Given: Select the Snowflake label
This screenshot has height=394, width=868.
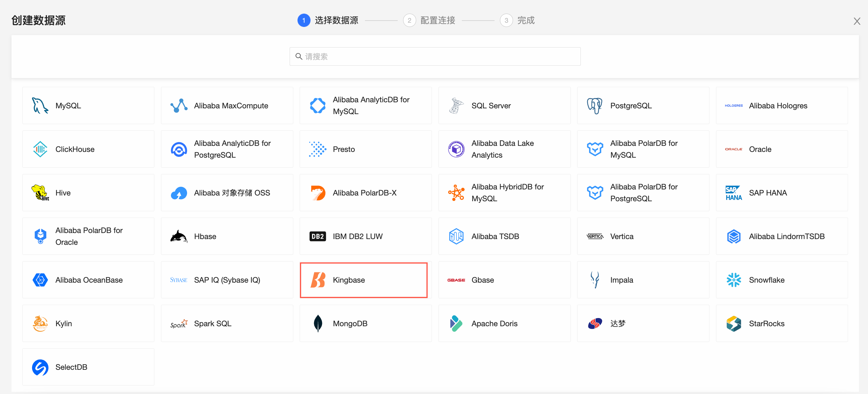Looking at the screenshot, I should [x=767, y=280].
